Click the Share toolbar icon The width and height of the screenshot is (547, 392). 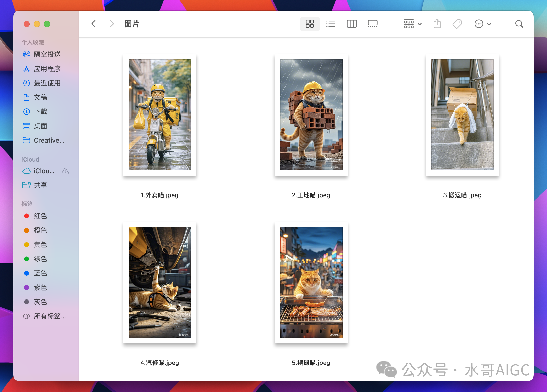point(437,24)
